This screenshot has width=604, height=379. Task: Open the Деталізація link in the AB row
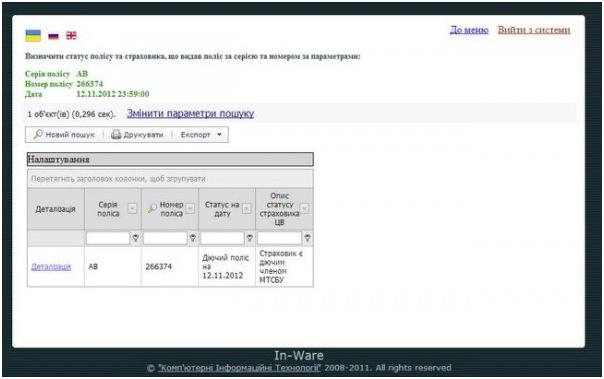pyautogui.click(x=51, y=267)
